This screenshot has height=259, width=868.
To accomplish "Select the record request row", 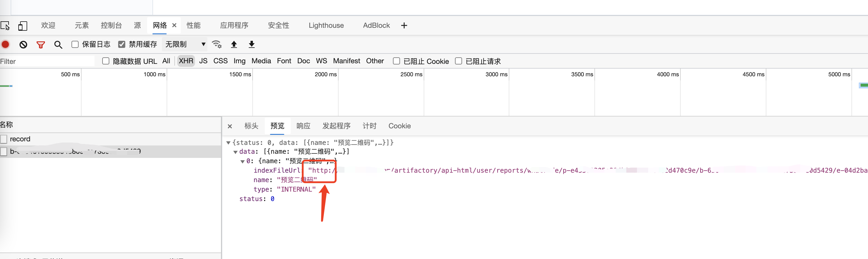I will (x=110, y=139).
